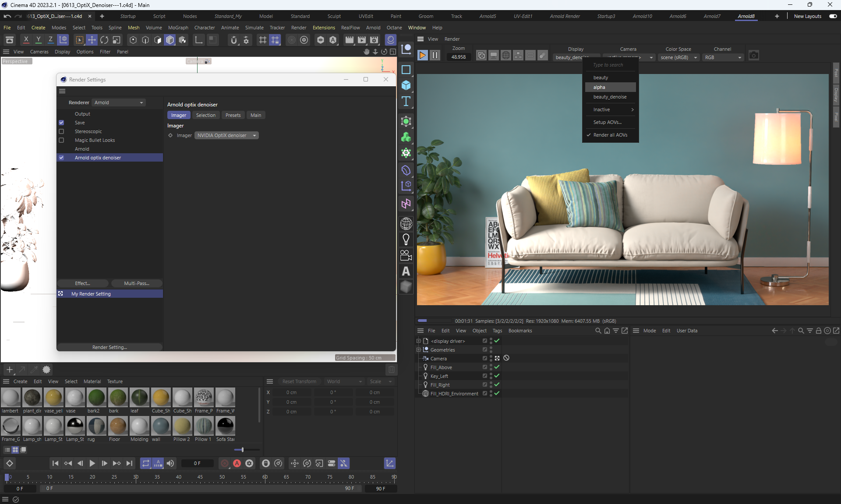The height and width of the screenshot is (504, 841).
Task: Expand the Geometries tree item
Action: [x=418, y=350]
